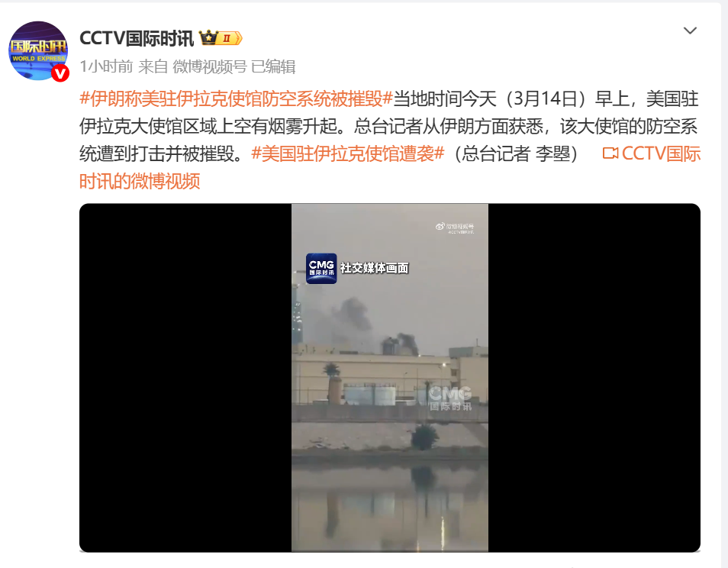728x568 pixels.
Task: Click the post body text paragraph
Action: [389, 140]
